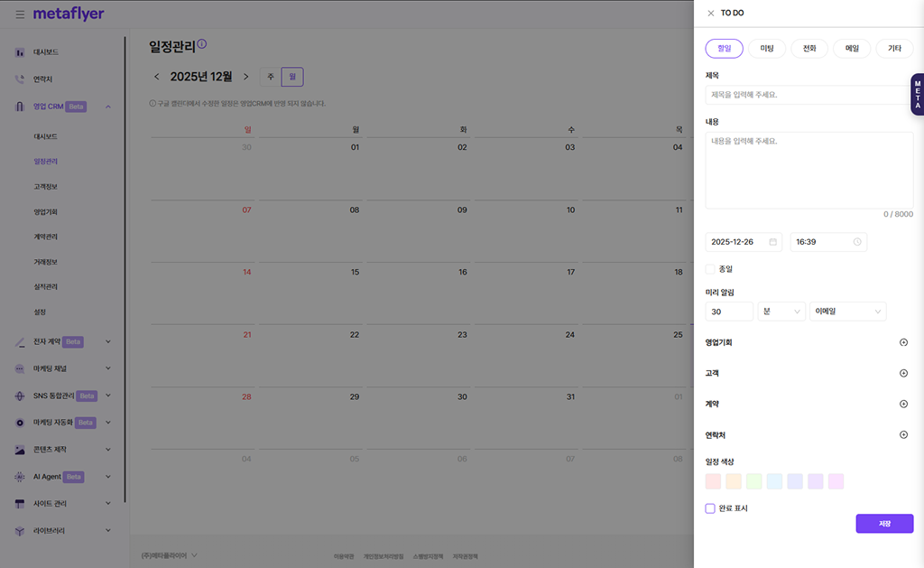Go to next month with right arrow
Image resolution: width=924 pixels, height=568 pixels.
tap(245, 77)
